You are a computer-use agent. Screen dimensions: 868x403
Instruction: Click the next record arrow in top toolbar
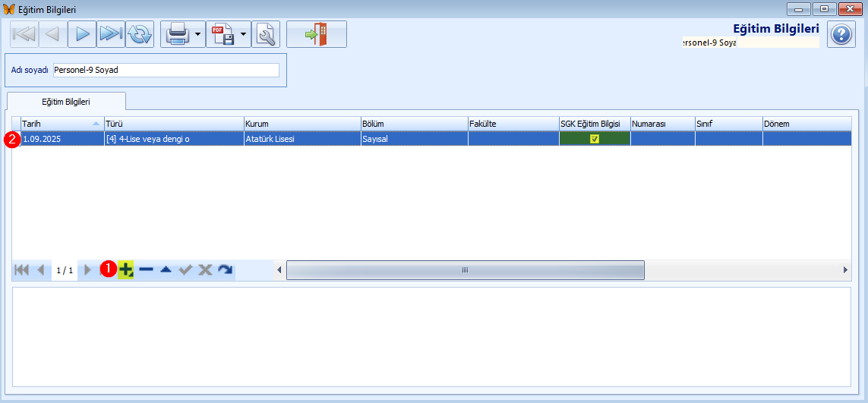click(x=82, y=34)
